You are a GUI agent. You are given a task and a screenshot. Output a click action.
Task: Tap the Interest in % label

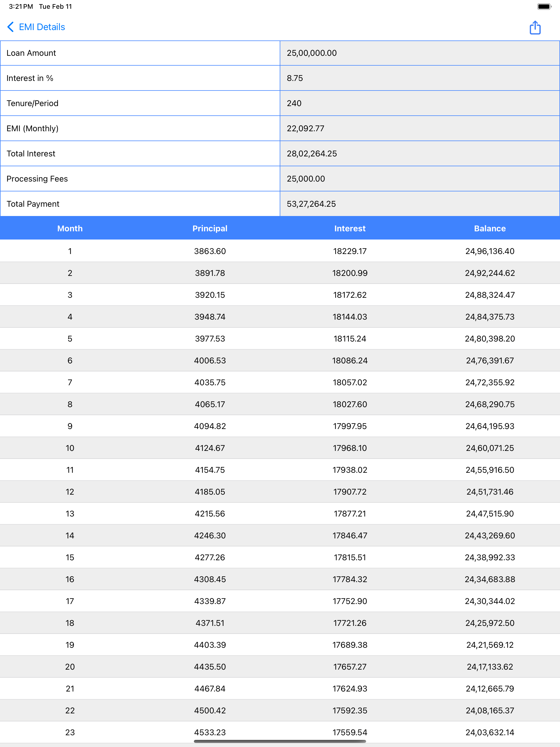click(x=30, y=78)
